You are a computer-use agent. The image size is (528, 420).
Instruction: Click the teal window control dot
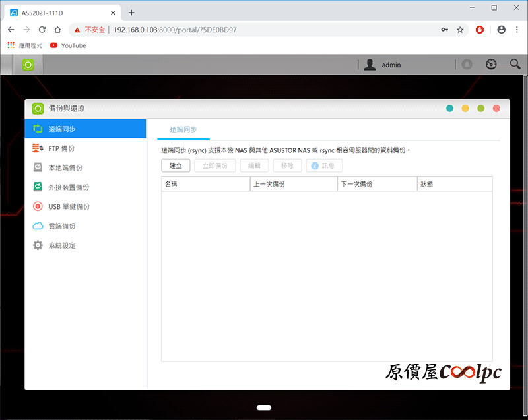pos(450,108)
